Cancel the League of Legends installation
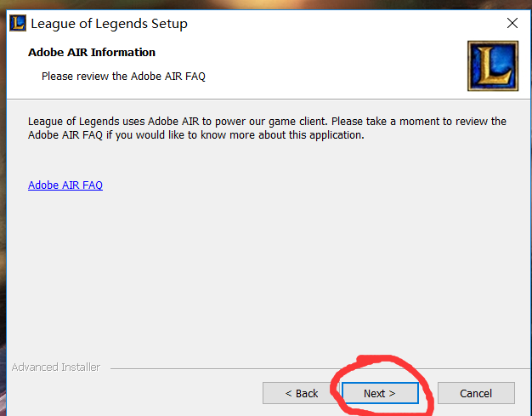Screen dimensions: 532x416 click(x=476, y=393)
